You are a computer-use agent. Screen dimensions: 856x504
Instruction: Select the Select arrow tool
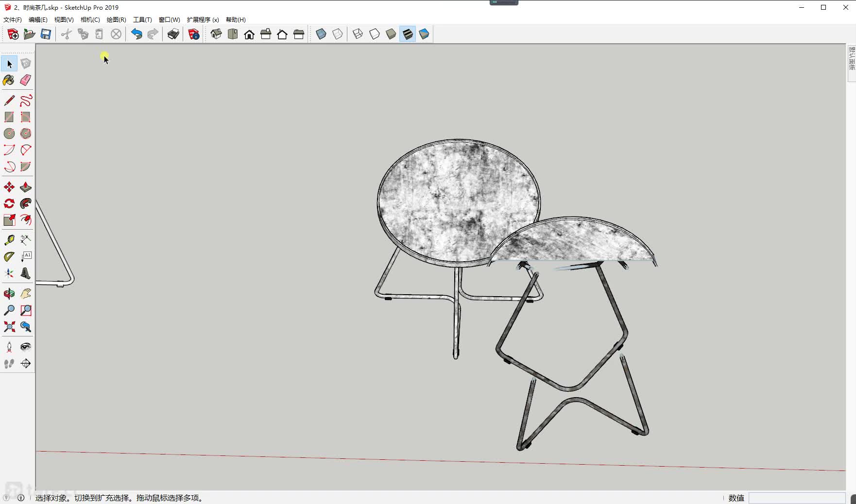tap(9, 64)
